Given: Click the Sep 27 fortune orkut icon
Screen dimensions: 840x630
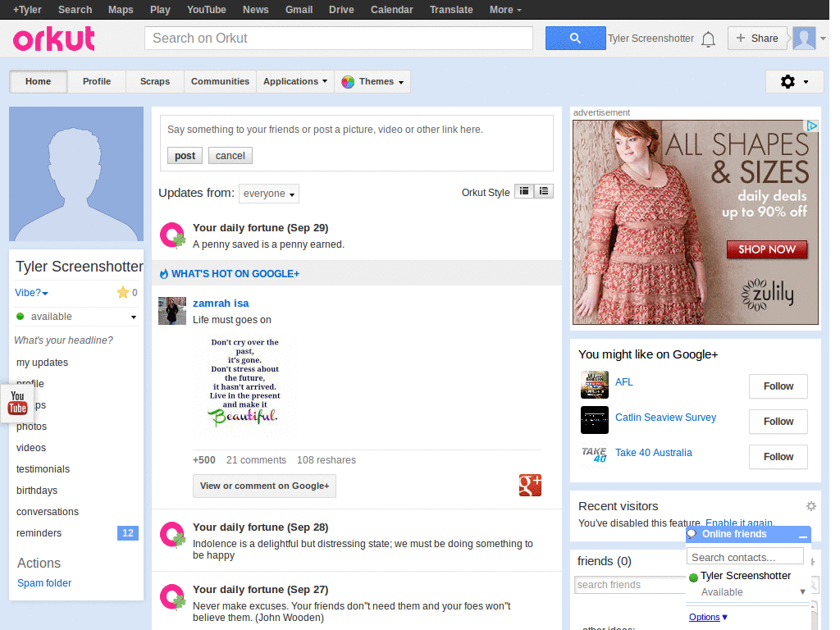Looking at the screenshot, I should 172,597.
